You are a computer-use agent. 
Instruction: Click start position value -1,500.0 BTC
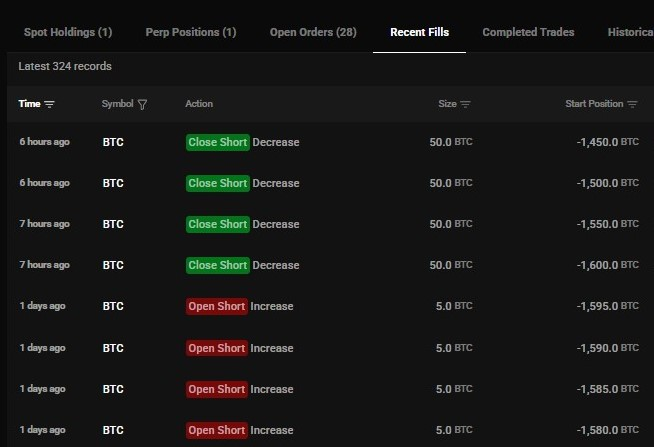[608, 183]
